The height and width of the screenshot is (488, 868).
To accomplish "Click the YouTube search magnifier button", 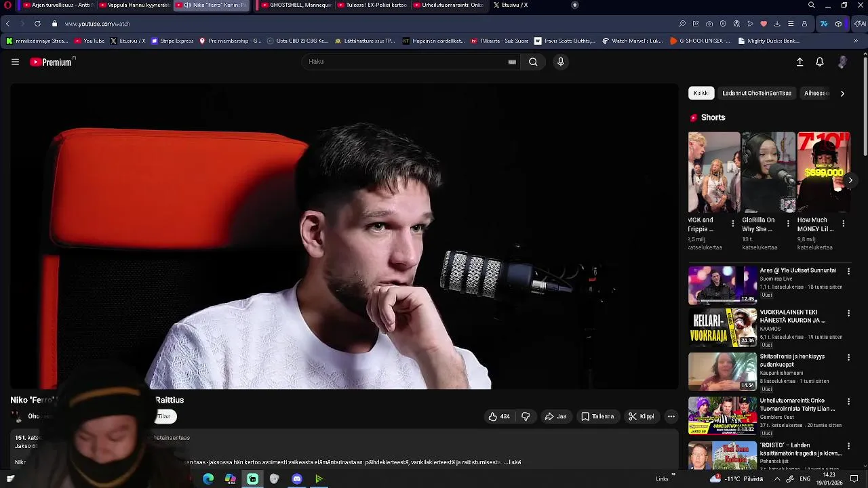I will point(533,62).
